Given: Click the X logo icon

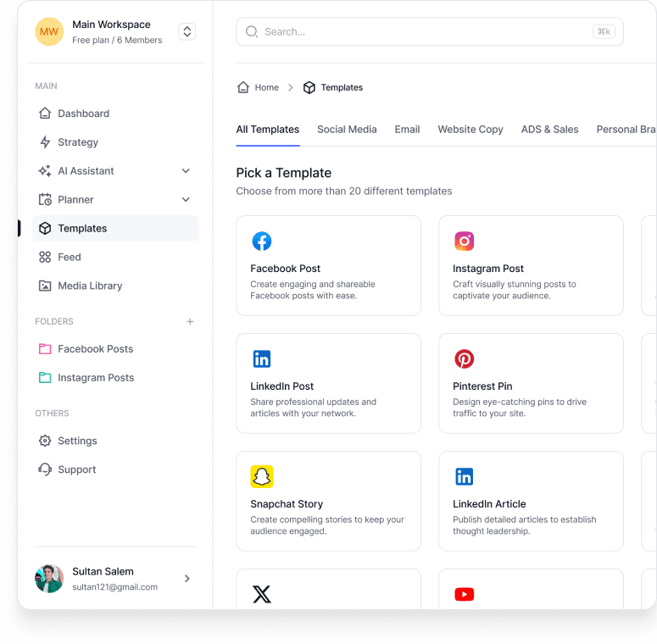Looking at the screenshot, I should tap(262, 595).
